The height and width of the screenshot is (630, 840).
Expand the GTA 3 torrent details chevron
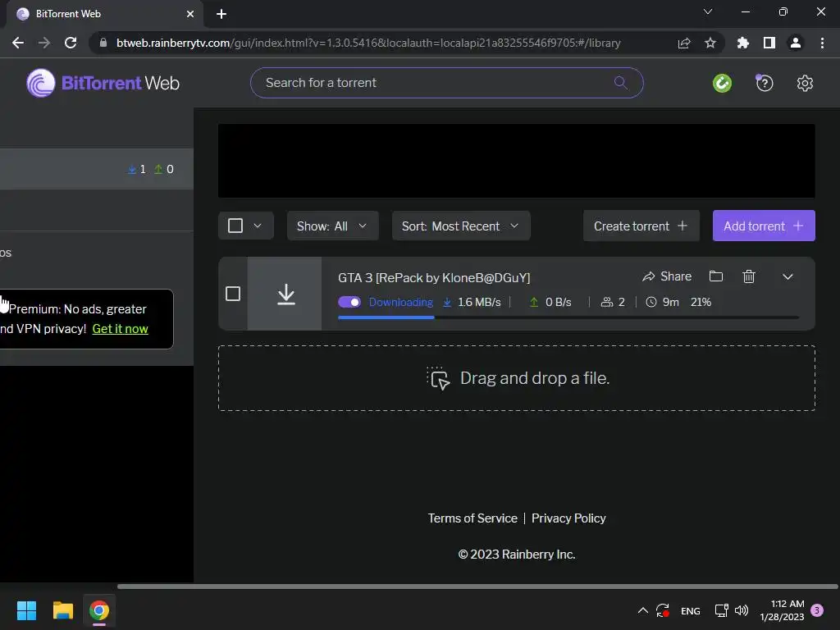tap(787, 276)
